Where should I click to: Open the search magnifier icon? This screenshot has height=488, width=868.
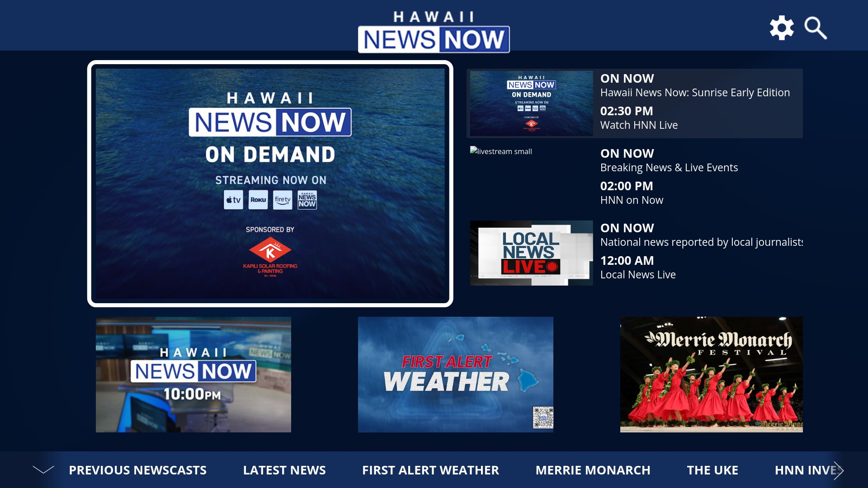815,28
